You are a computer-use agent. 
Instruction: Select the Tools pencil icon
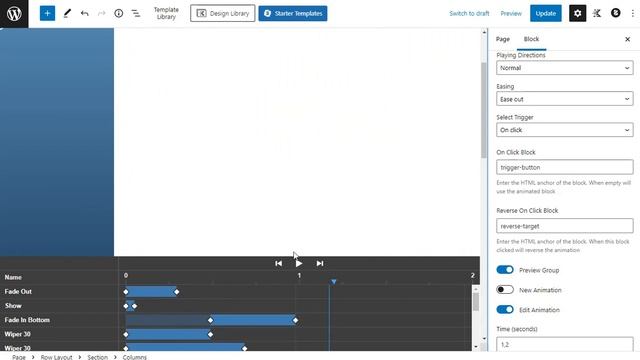67,13
